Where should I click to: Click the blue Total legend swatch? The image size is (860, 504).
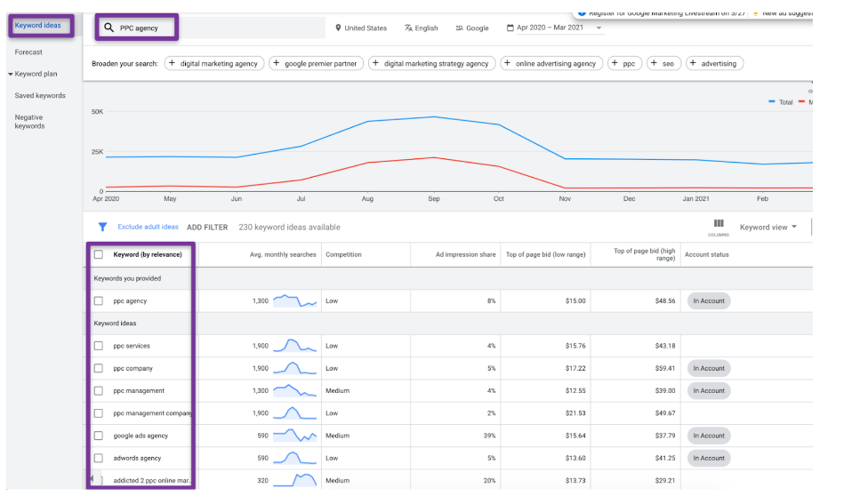(772, 102)
